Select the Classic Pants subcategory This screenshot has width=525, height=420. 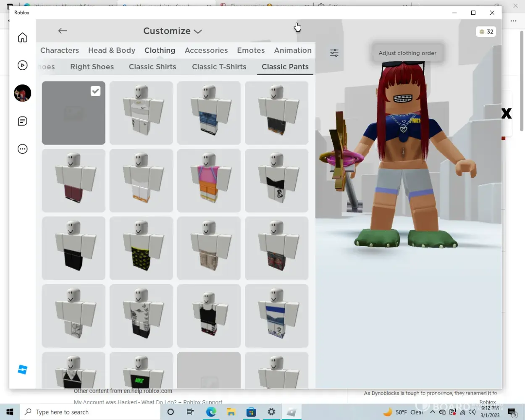(285, 67)
